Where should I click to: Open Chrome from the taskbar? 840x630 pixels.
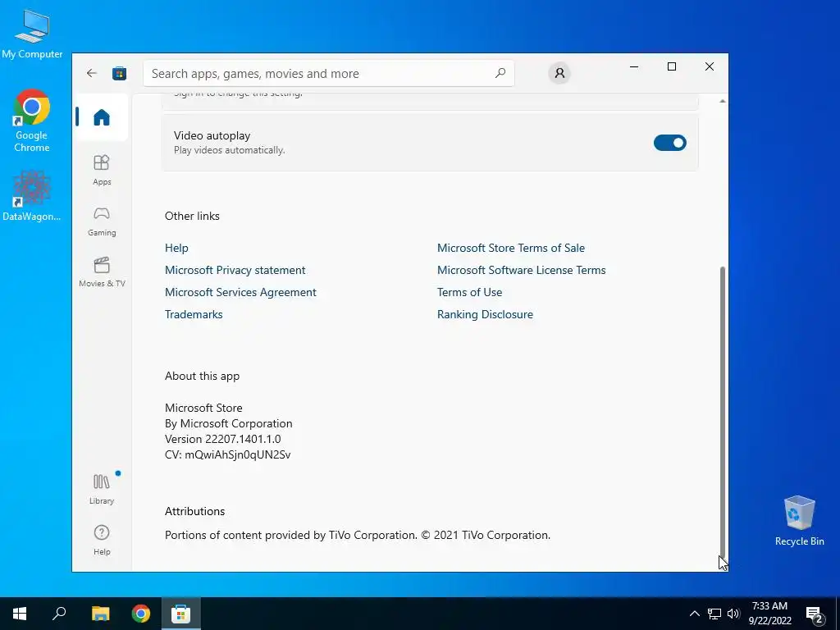point(141,614)
